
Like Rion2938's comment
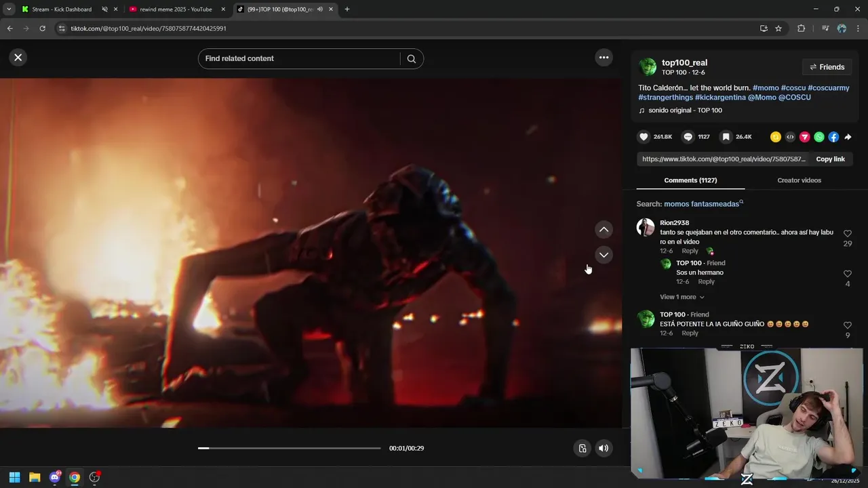[848, 234]
